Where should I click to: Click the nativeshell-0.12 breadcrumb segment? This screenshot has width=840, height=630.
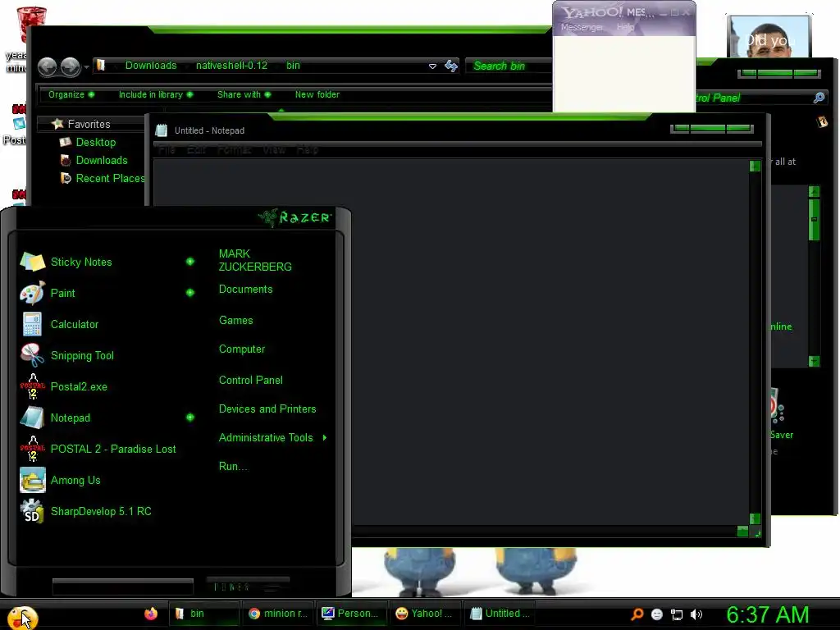click(231, 66)
